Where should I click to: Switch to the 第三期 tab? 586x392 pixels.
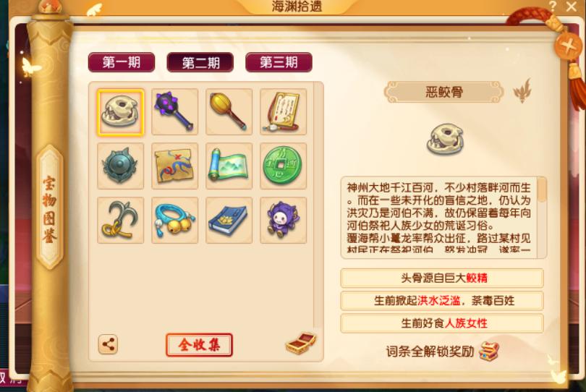coord(279,62)
